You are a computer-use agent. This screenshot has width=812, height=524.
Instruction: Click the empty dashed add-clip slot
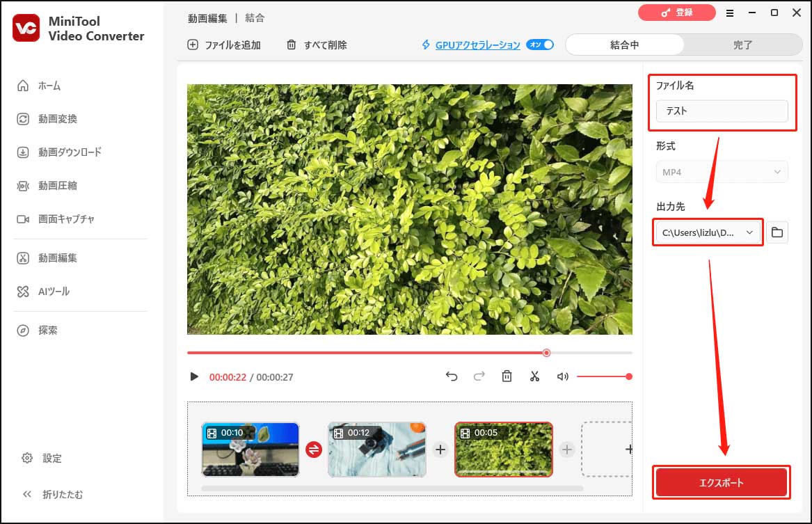pyautogui.click(x=607, y=450)
